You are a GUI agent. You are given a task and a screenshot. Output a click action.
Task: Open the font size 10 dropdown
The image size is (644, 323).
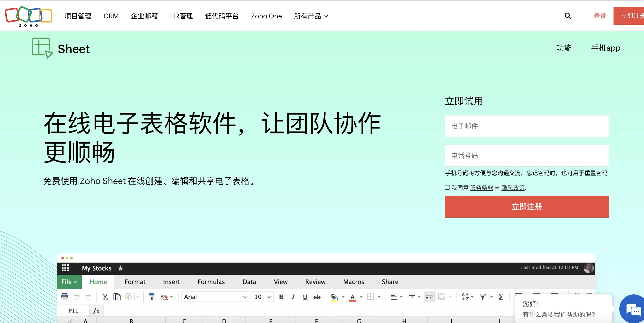(x=262, y=297)
